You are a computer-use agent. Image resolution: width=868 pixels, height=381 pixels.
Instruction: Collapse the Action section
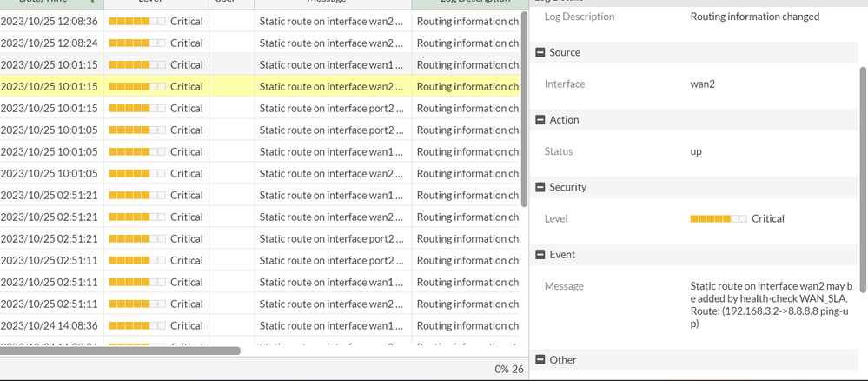coord(540,120)
